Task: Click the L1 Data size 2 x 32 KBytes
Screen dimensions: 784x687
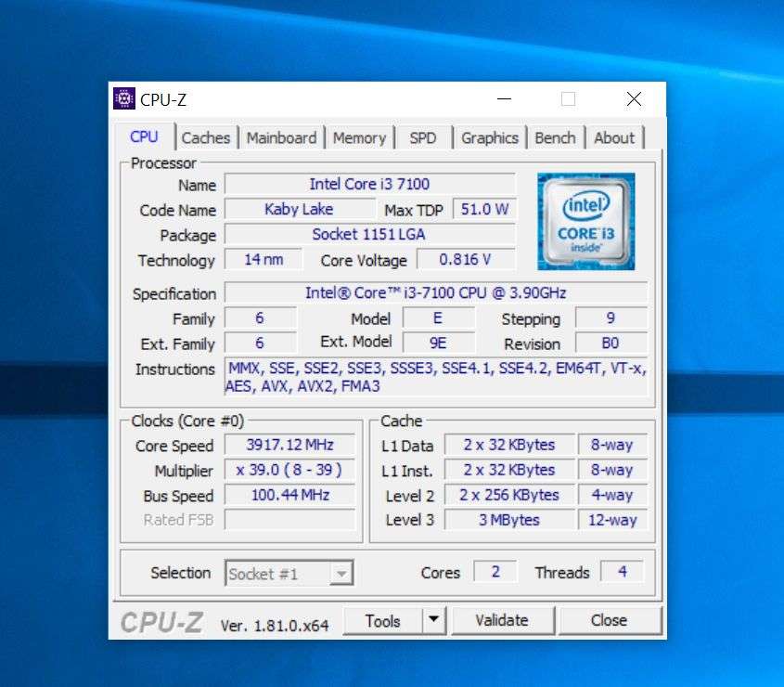Action: [x=509, y=445]
